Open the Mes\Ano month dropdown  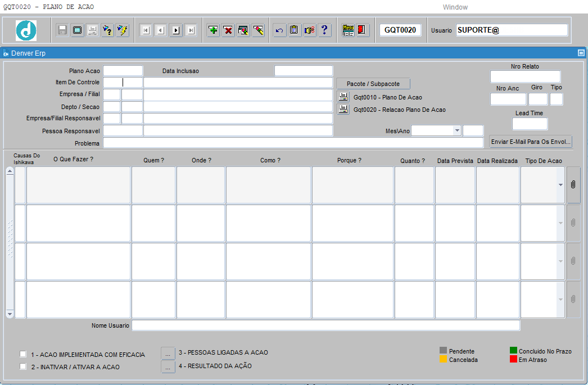click(457, 130)
